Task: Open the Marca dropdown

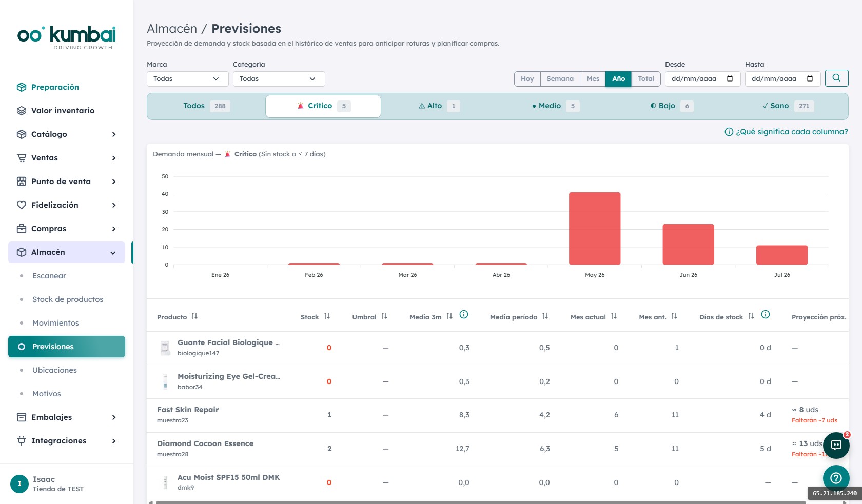Action: [188, 79]
